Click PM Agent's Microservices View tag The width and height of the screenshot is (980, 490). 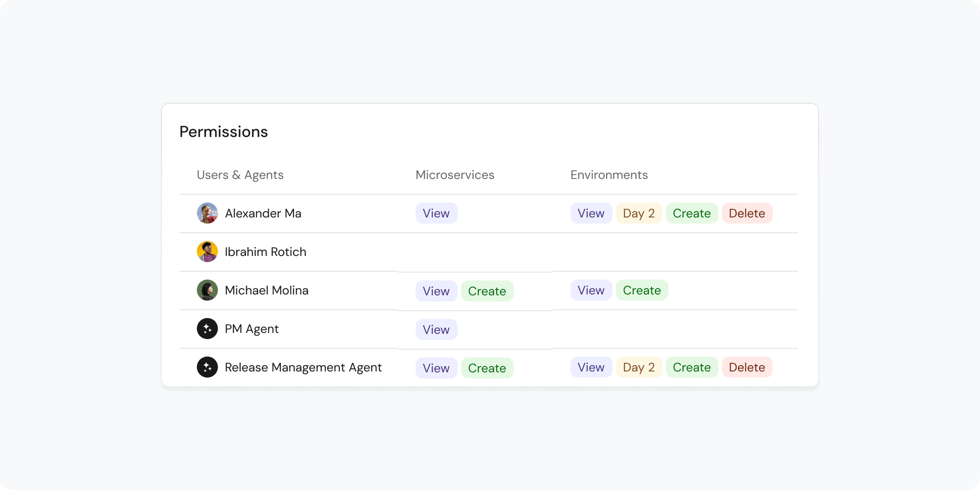[436, 329]
